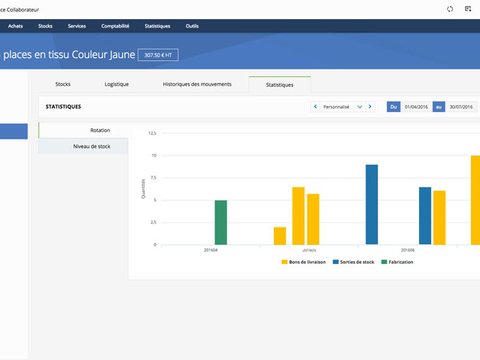Select the Rotation statistics view
The width and height of the screenshot is (480, 360).
point(84,130)
